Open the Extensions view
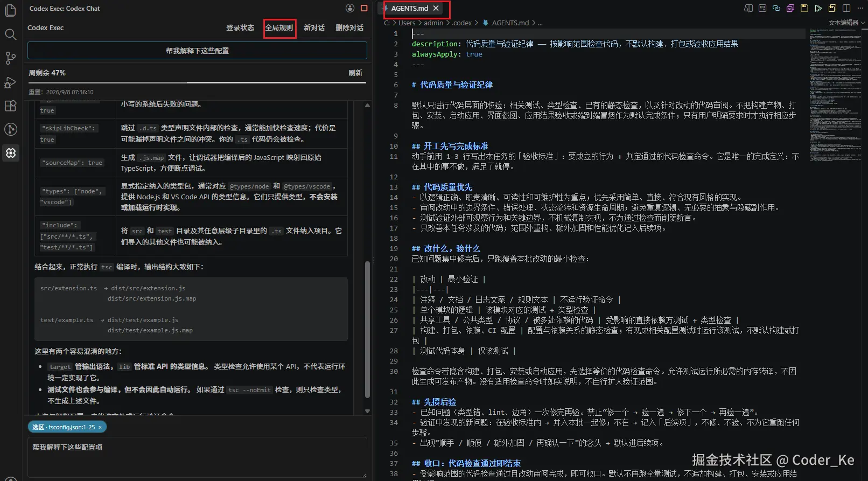Image resolution: width=868 pixels, height=481 pixels. tap(10, 106)
